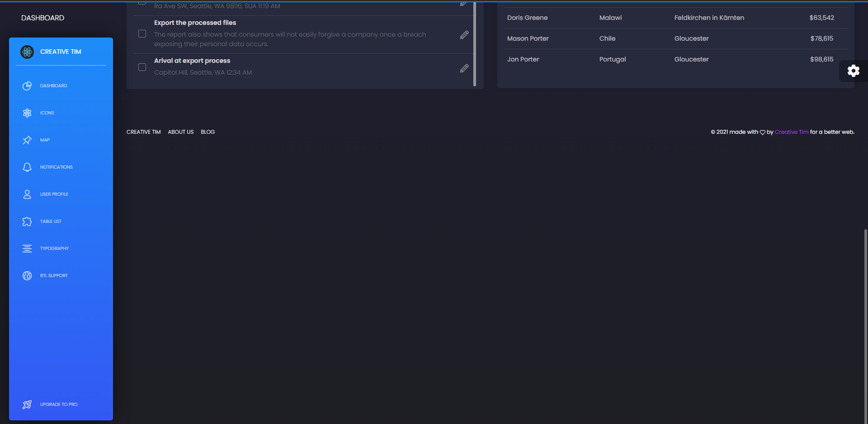
Task: Open the Icons page from the sidebar
Action: [27, 113]
